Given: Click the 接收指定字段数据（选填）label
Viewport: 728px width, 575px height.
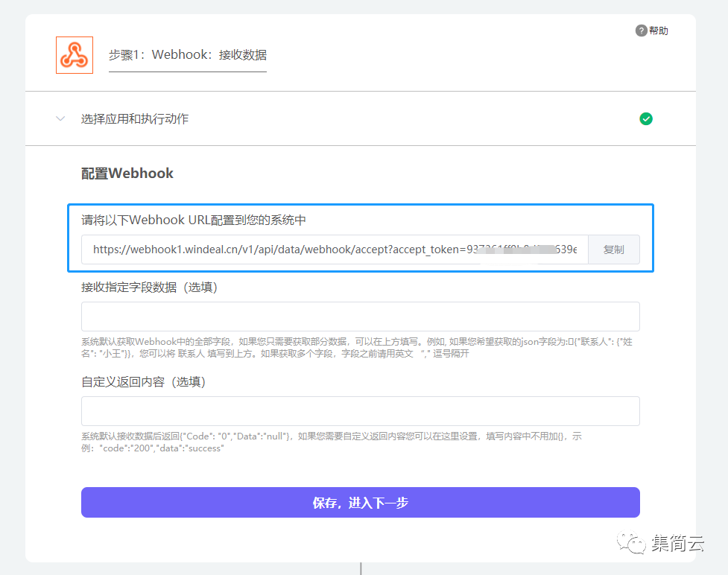Looking at the screenshot, I should click(x=149, y=287).
